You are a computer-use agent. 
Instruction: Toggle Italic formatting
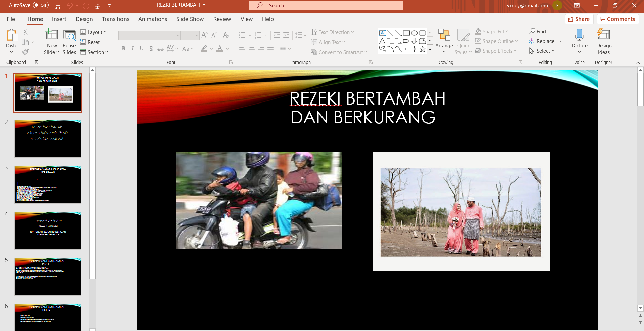pos(132,49)
